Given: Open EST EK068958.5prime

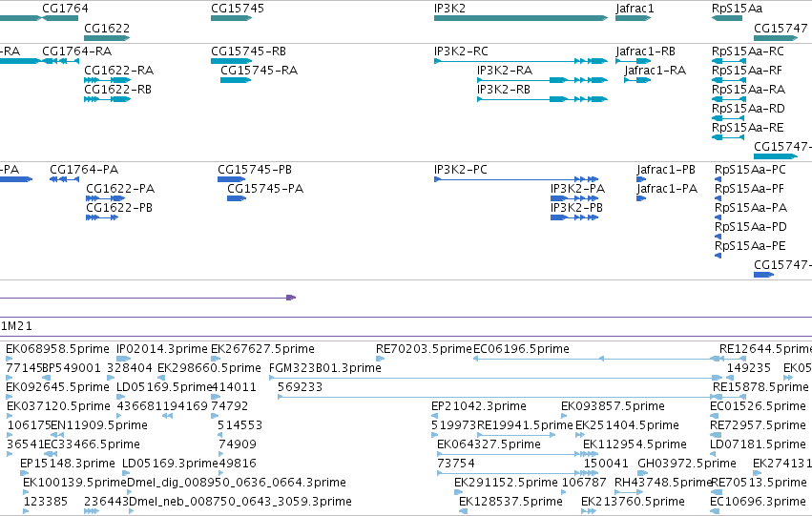Looking at the screenshot, I should (57, 349).
